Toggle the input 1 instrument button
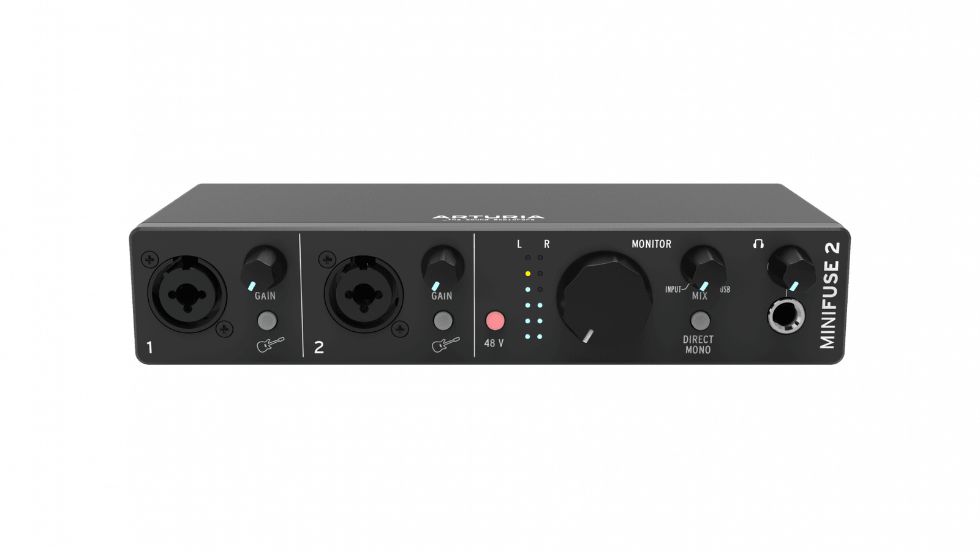Image resolution: width=980 pixels, height=551 pixels. (267, 320)
